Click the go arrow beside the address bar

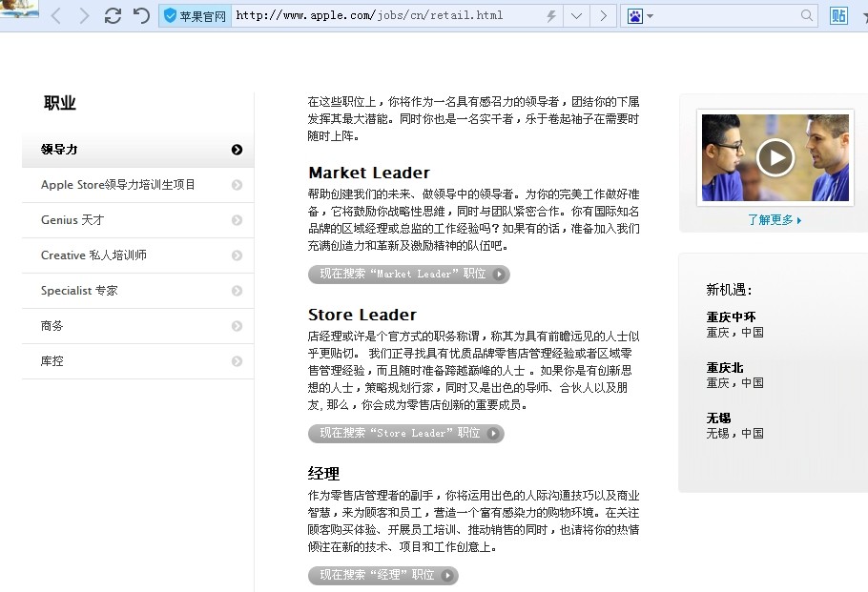point(603,16)
